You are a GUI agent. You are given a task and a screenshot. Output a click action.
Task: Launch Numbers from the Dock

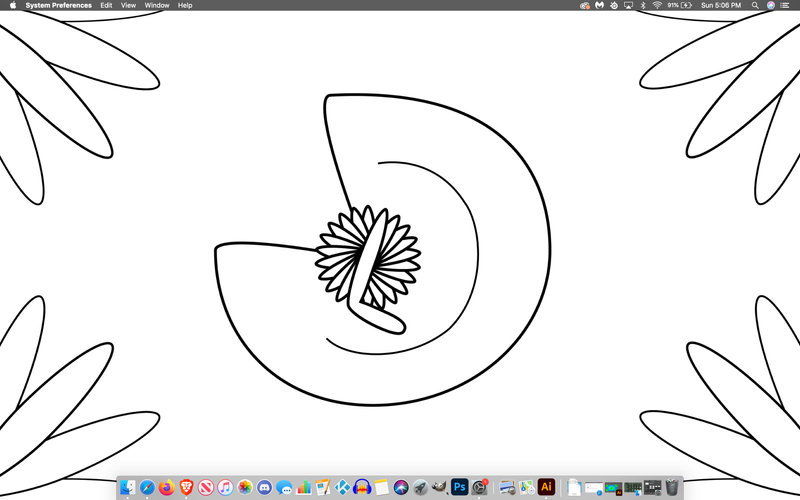click(304, 487)
